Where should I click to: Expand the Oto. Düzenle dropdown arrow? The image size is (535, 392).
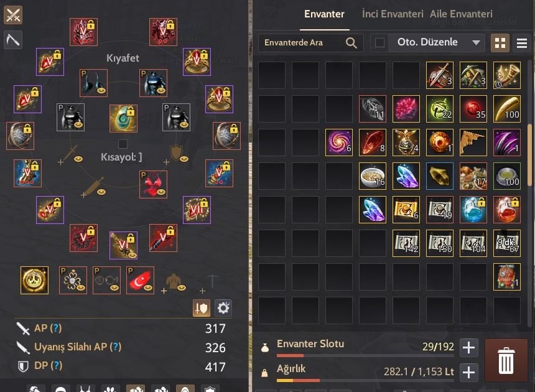pyautogui.click(x=477, y=43)
